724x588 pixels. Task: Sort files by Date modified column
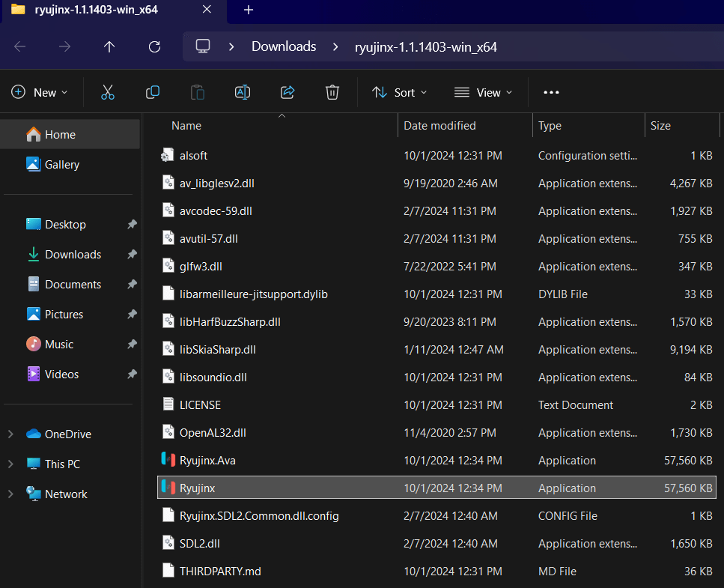[439, 126]
